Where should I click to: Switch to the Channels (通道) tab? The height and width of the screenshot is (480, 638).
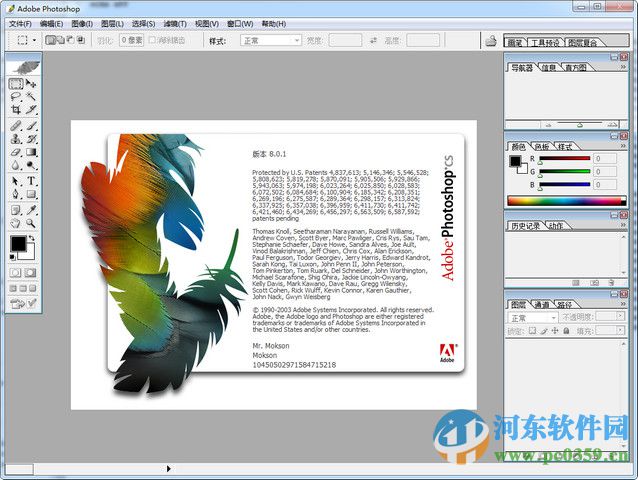pos(542,304)
